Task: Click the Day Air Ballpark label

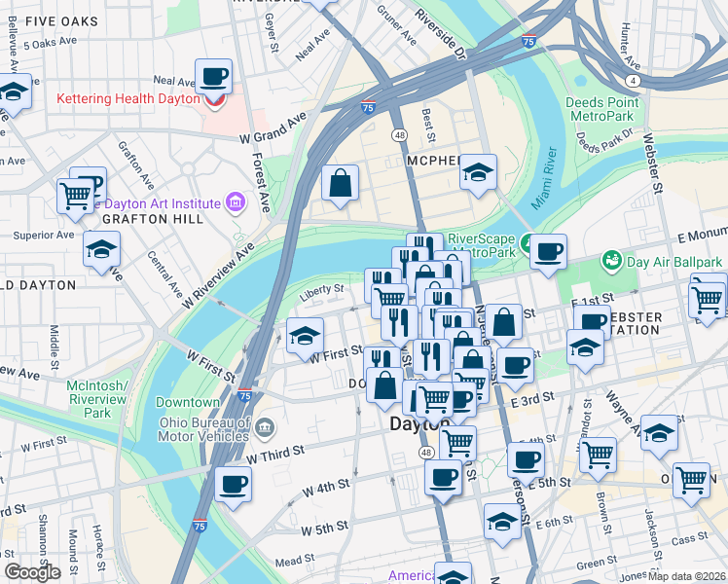Action: click(674, 262)
